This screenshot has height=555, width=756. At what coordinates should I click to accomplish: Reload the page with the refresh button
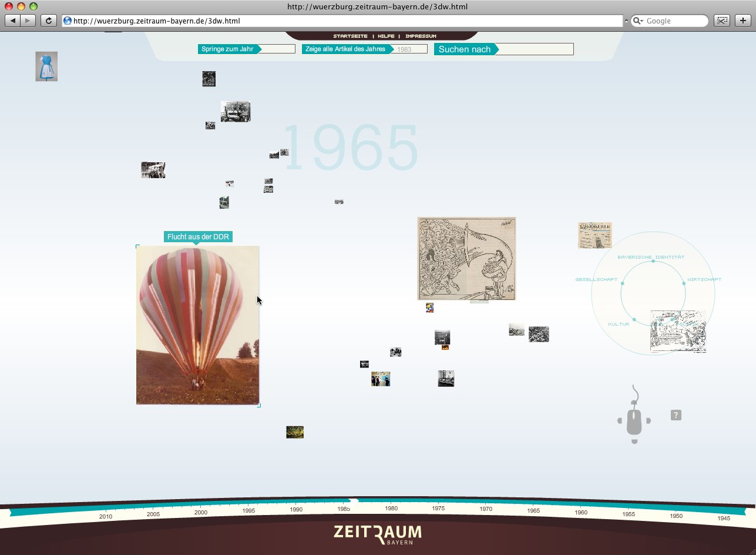coord(49,21)
